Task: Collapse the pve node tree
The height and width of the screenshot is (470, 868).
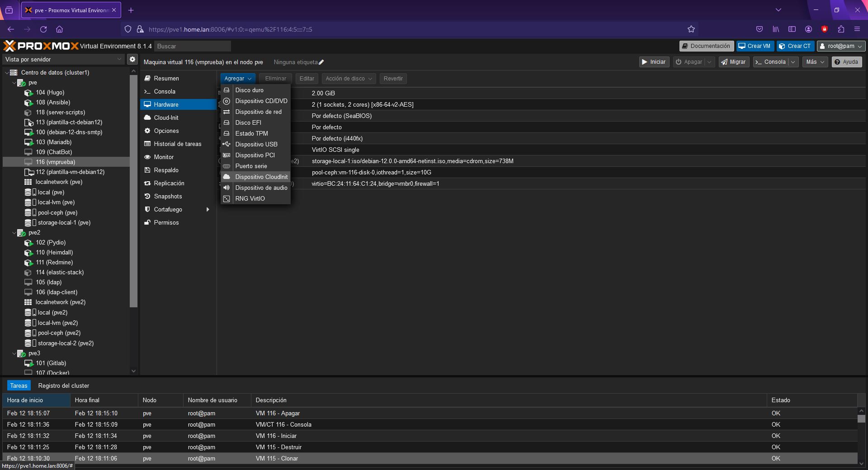Action: coord(14,83)
